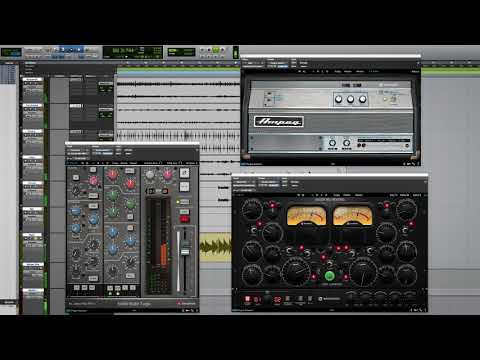Viewport: 480px width, 360px height.
Task: Turn the top green EQ knob in the channel strip
Action: pyautogui.click(x=113, y=195)
